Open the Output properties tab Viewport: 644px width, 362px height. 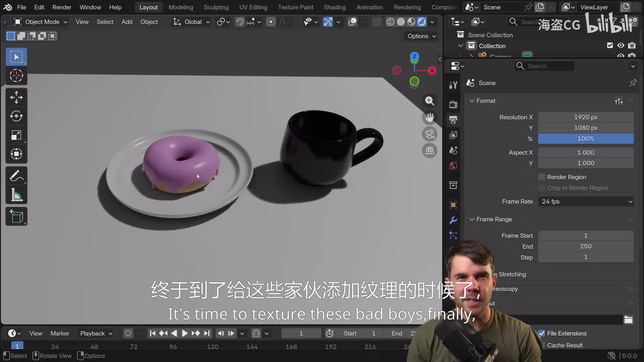[x=453, y=120]
